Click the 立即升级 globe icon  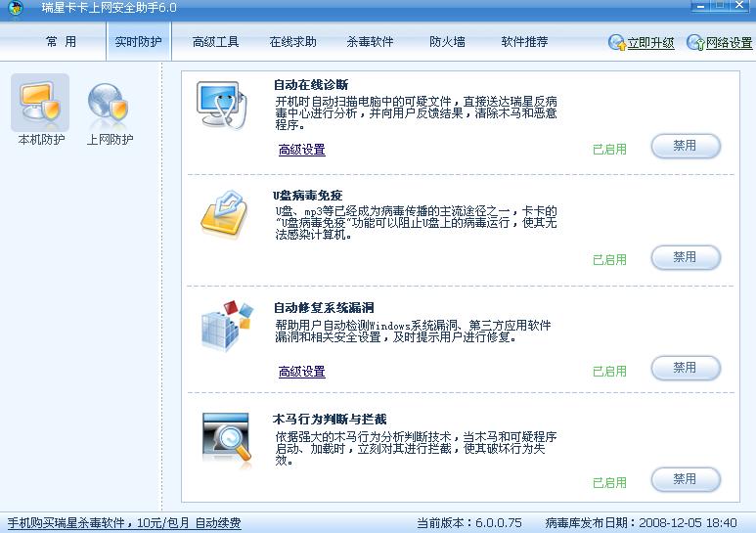617,42
